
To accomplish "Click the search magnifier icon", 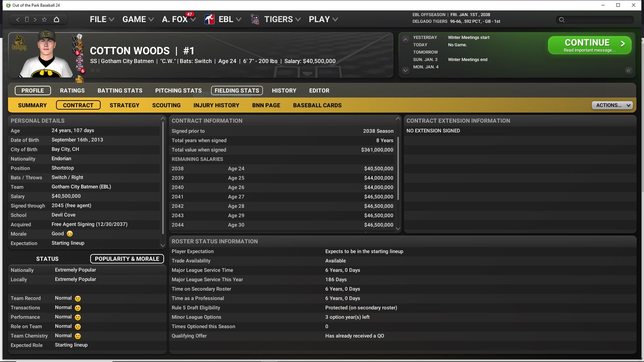I will click(562, 20).
